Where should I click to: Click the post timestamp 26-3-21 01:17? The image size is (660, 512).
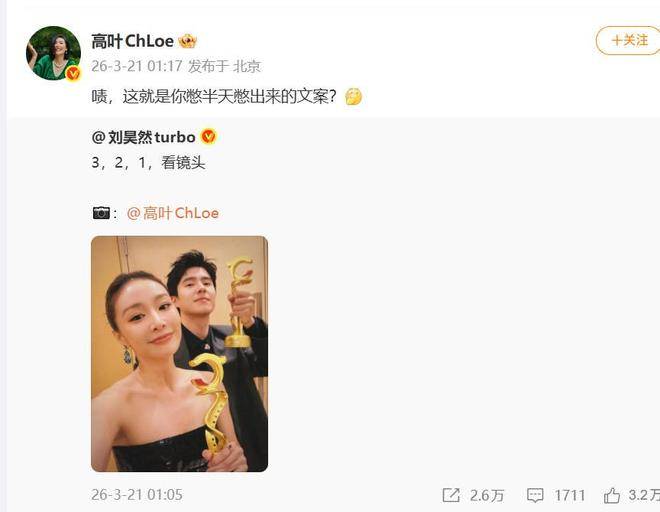[x=137, y=66]
